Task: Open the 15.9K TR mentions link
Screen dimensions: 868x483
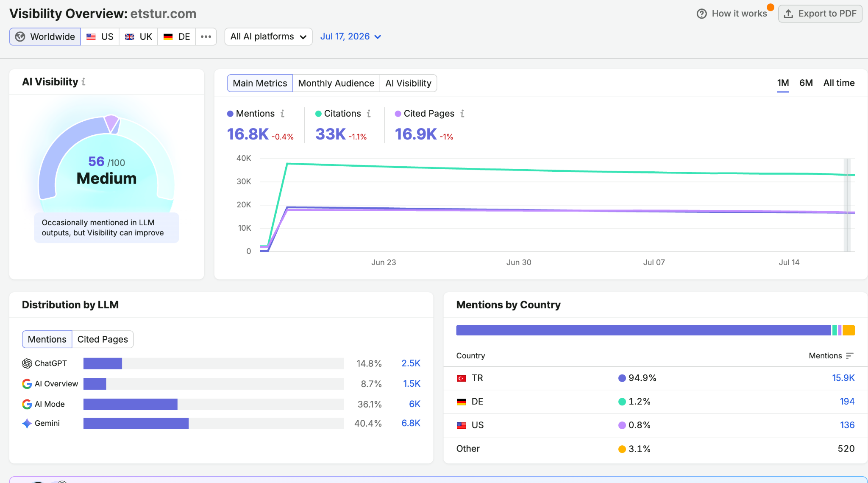Action: pos(843,378)
